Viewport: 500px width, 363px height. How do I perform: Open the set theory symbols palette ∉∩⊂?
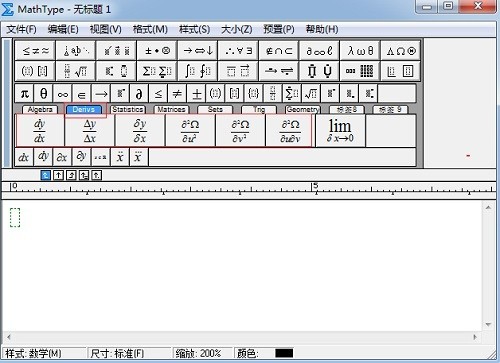279,51
